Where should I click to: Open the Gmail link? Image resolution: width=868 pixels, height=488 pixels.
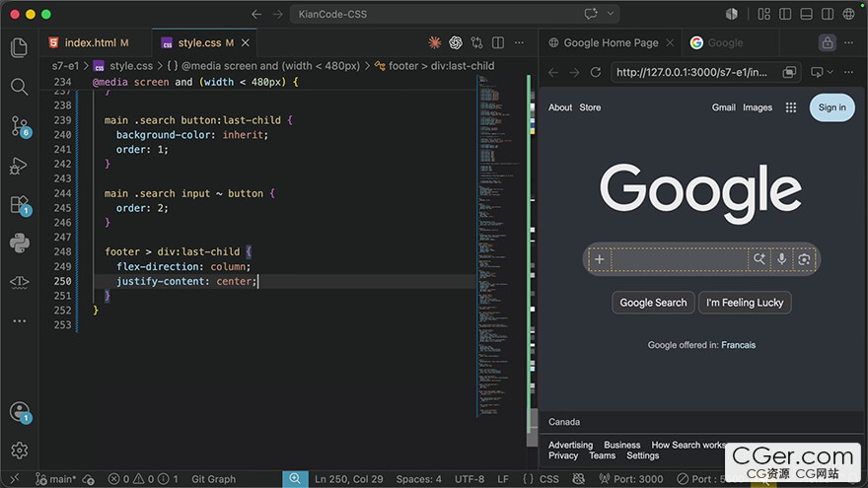724,107
